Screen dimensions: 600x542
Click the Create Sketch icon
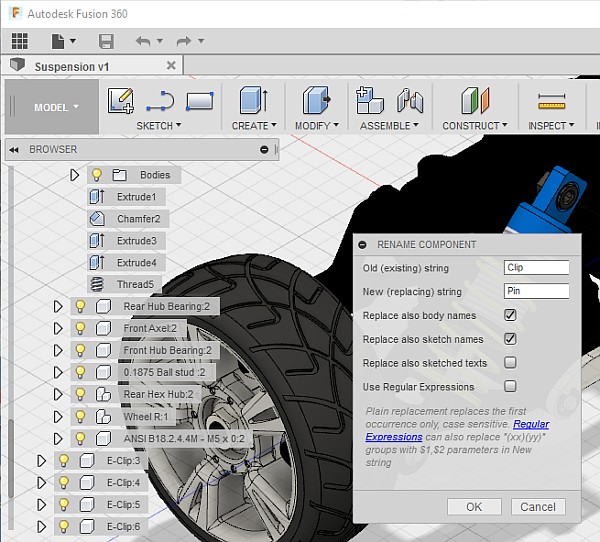click(x=121, y=101)
